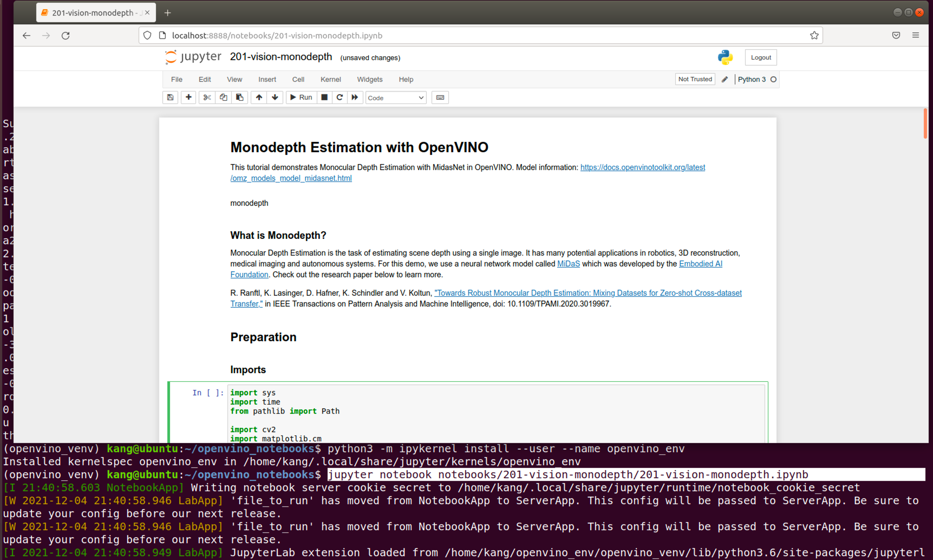Open the File menu
This screenshot has width=933, height=560.
tap(177, 79)
